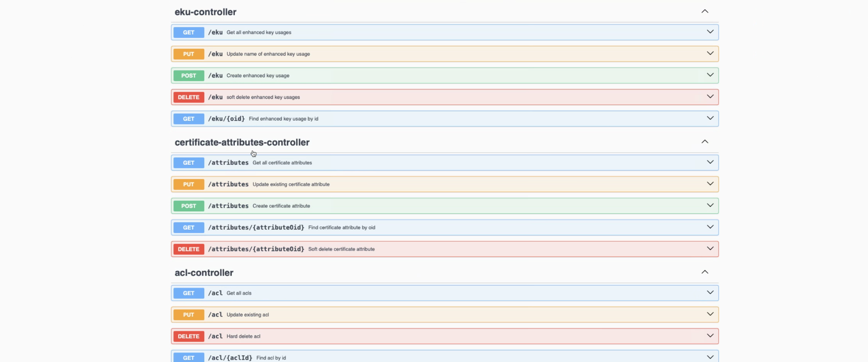Click GET badge for /attributes

pyautogui.click(x=189, y=163)
